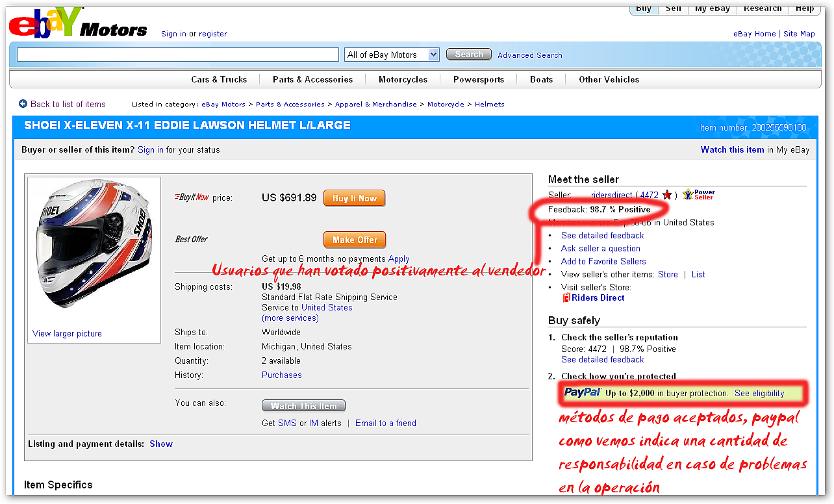Select Motorcycles in navigation bar
The height and width of the screenshot is (504, 834).
tap(403, 79)
